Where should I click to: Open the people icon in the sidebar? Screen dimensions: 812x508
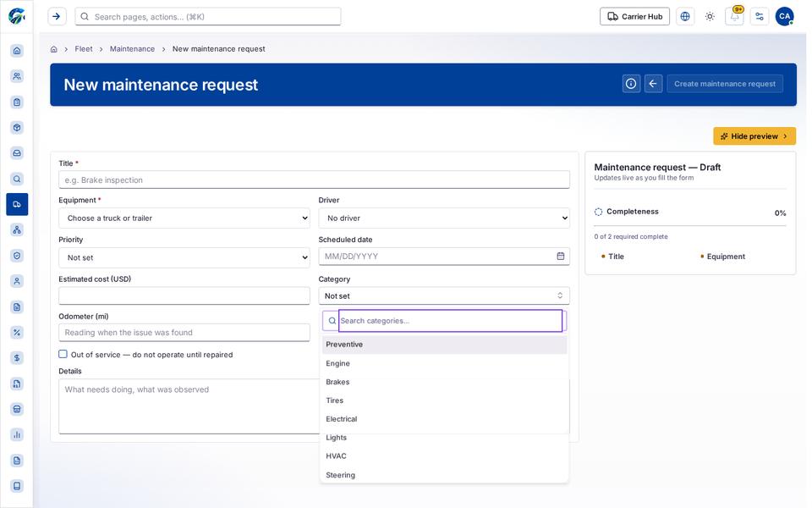click(x=17, y=76)
